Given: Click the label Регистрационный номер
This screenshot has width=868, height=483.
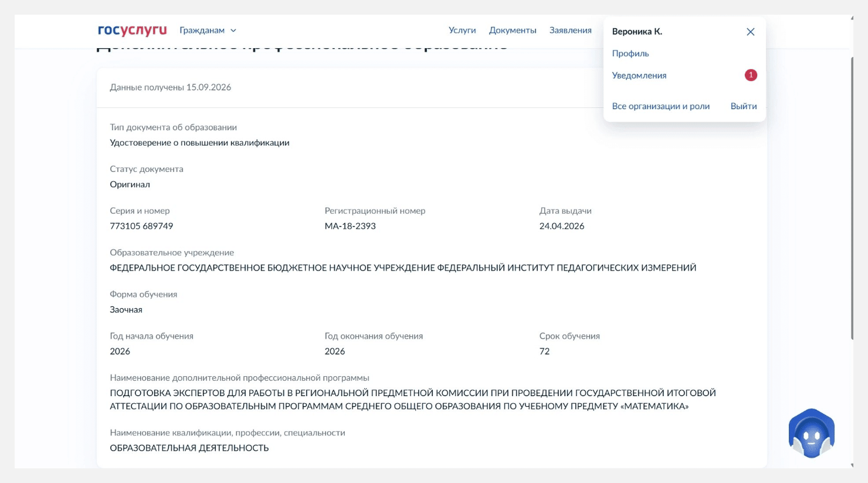Looking at the screenshot, I should [x=375, y=211].
